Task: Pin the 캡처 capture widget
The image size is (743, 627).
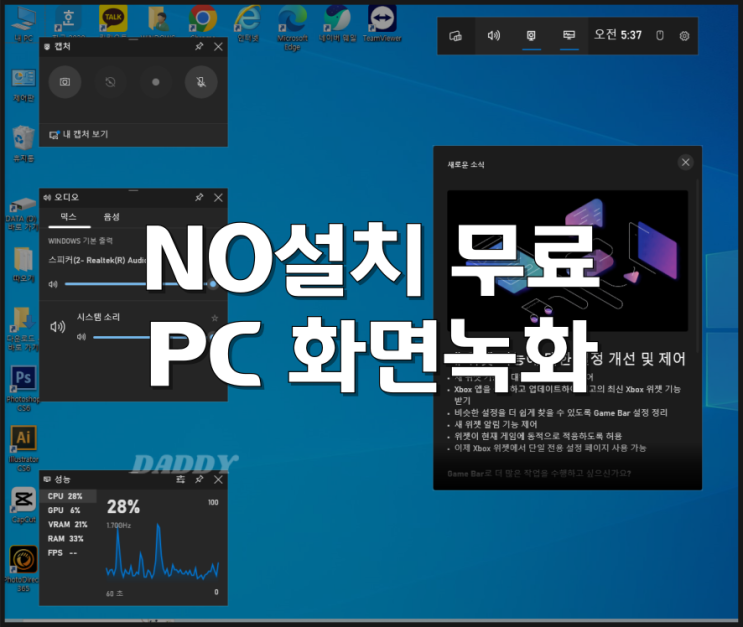Action: 199,46
